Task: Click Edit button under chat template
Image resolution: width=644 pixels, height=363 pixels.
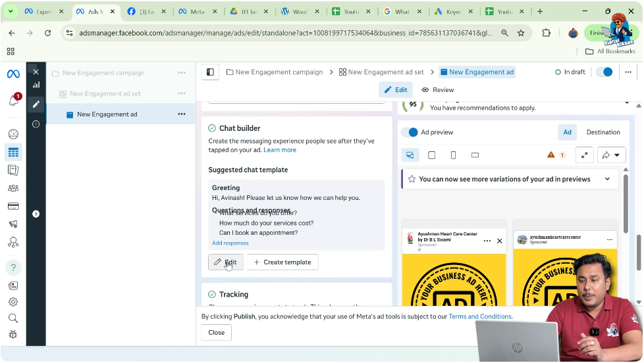Action: point(226,262)
